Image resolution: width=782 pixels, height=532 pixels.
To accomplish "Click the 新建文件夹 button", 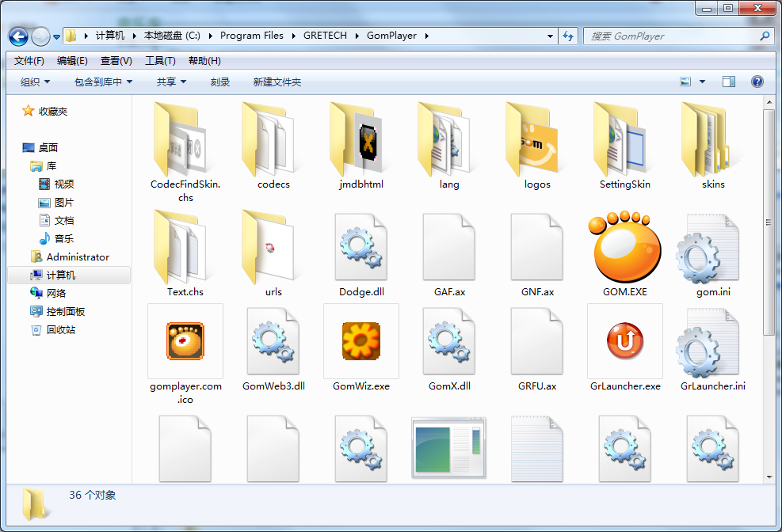I will [x=277, y=82].
